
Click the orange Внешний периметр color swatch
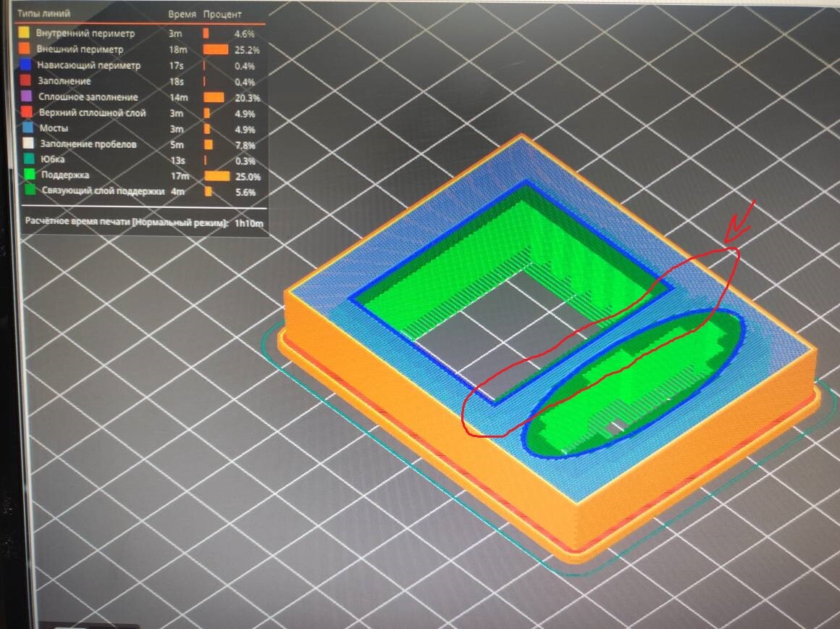pyautogui.click(x=24, y=49)
